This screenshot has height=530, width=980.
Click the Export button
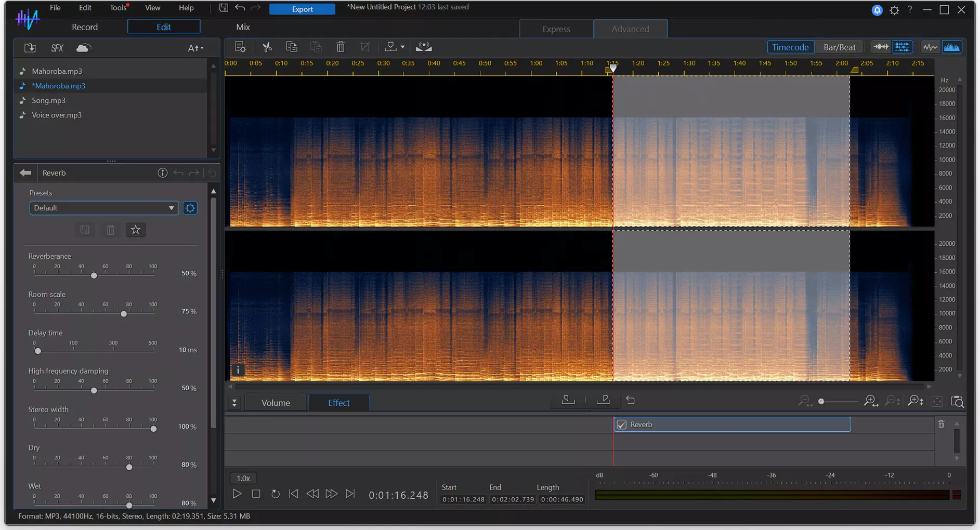coord(302,9)
